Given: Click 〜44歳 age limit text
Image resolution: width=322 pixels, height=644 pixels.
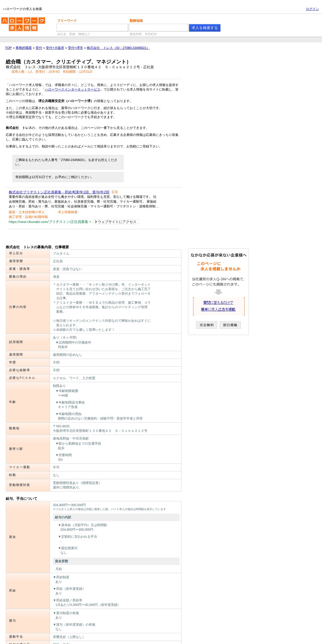Looking at the screenshot, I should click(63, 395).
